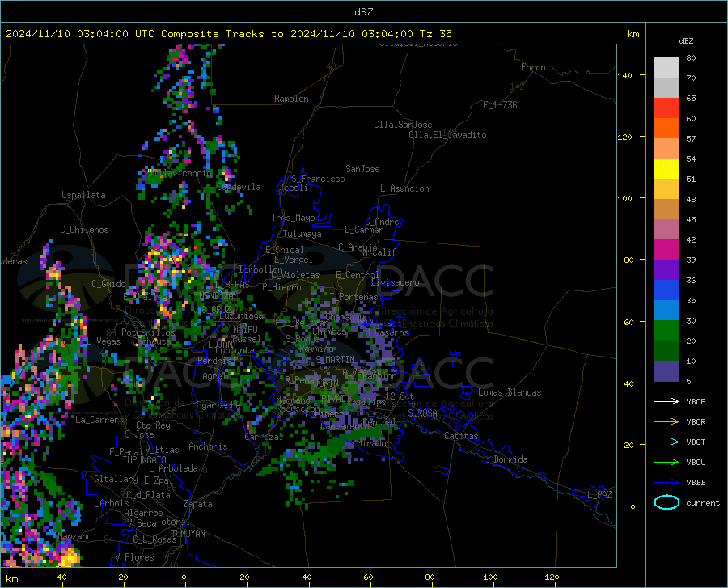Click the 'VBCT' legend label
728x588 pixels.
[696, 442]
